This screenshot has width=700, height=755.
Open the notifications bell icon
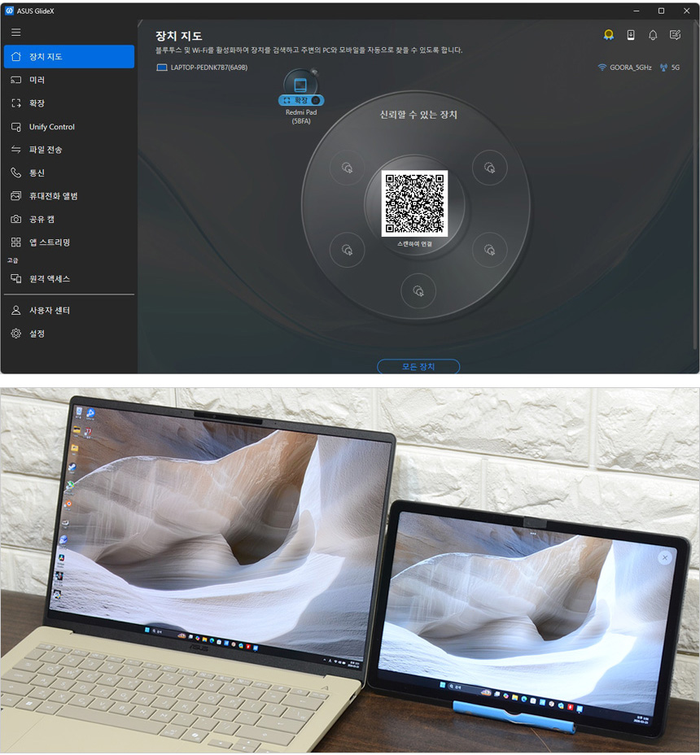coord(653,35)
